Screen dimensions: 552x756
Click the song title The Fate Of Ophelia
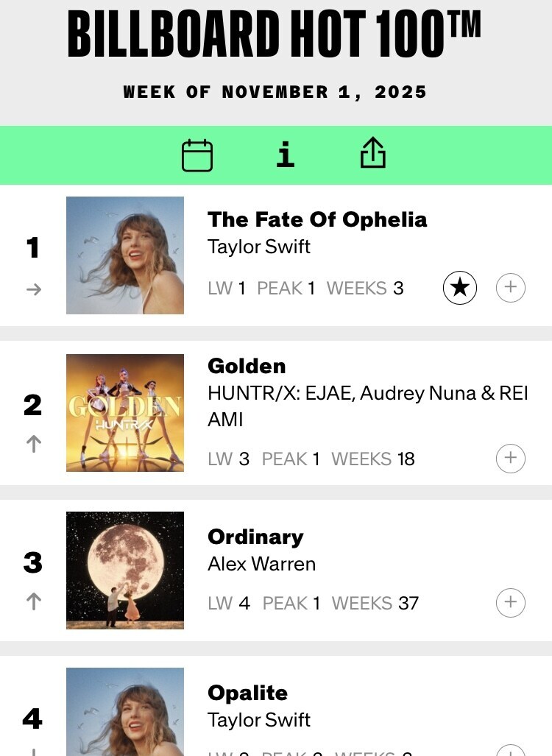(317, 219)
